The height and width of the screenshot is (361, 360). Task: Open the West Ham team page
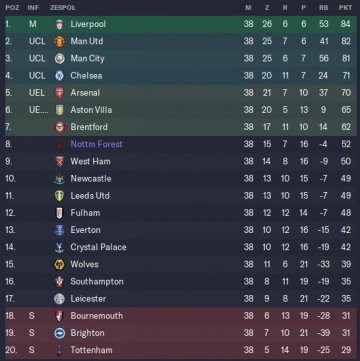pyautogui.click(x=90, y=161)
